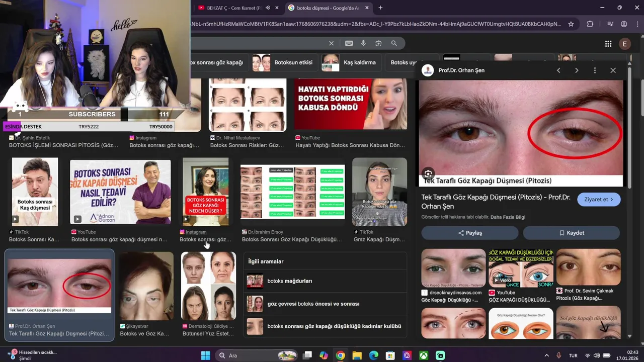The width and height of the screenshot is (644, 362).
Task: Bookmark this page with the star icon
Action: (x=571, y=24)
